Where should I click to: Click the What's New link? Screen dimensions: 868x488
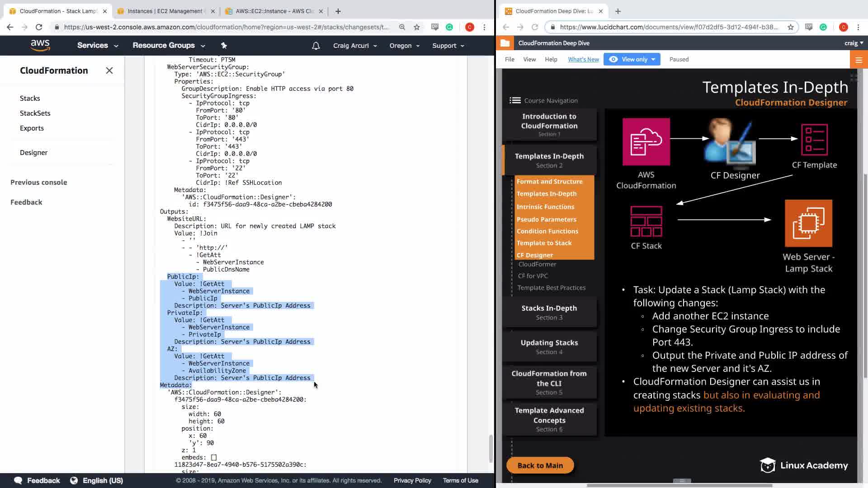click(583, 59)
